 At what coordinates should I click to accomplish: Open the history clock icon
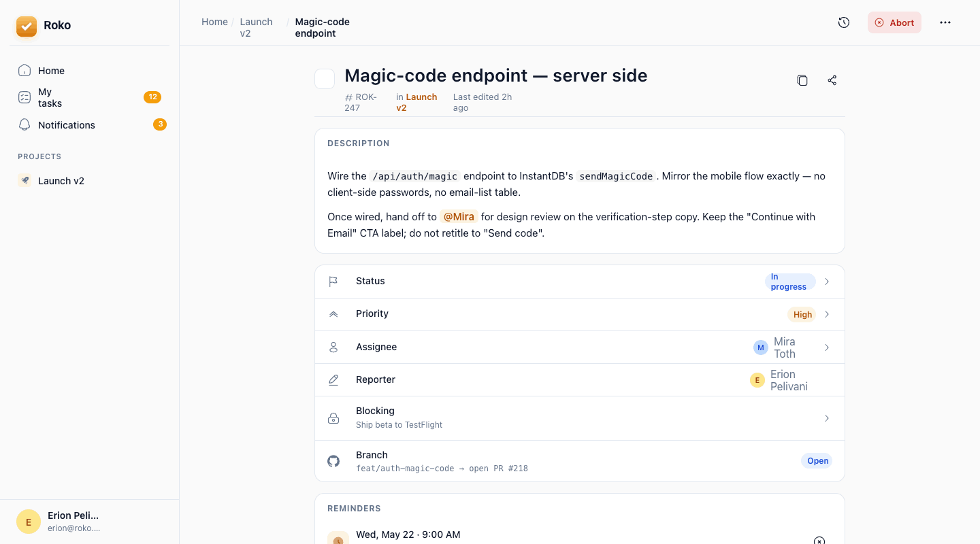point(844,22)
